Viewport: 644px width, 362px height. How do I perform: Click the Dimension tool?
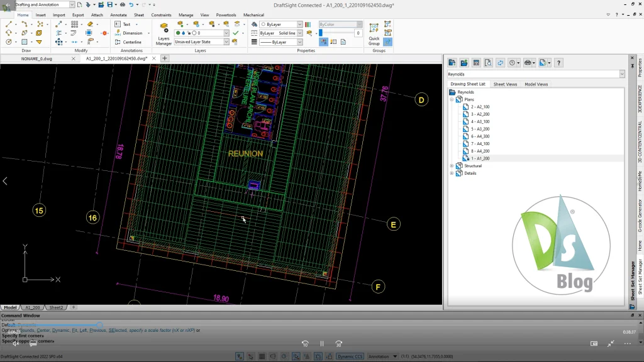131,33
